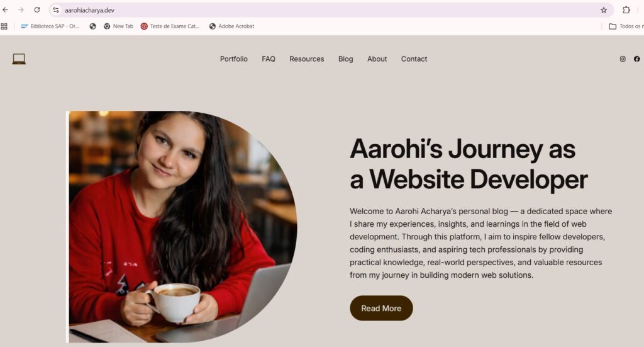
Task: Reload the page with the refresh icon
Action: (x=37, y=10)
